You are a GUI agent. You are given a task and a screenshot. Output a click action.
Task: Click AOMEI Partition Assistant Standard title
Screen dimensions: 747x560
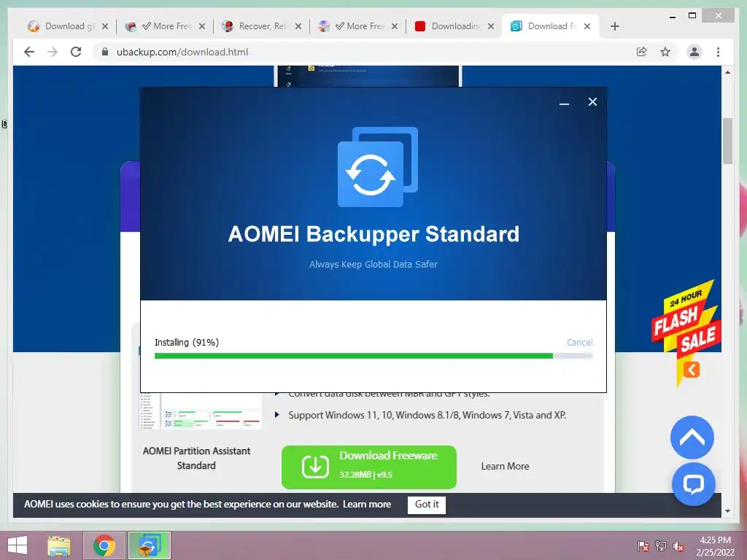tap(196, 458)
